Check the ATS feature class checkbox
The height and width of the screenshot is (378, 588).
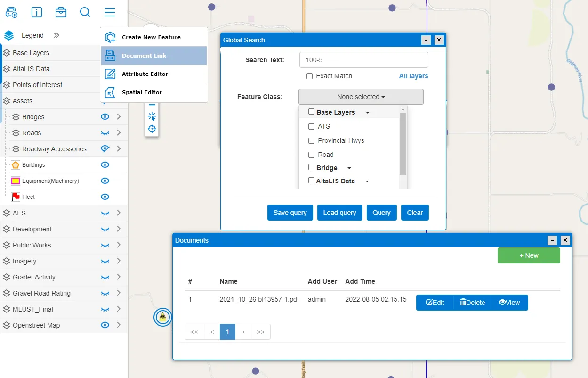pos(311,126)
